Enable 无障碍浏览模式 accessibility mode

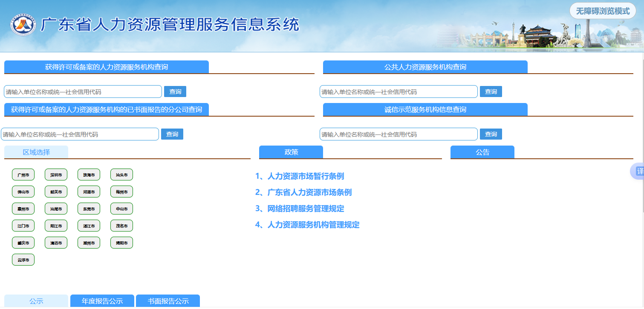click(x=602, y=11)
